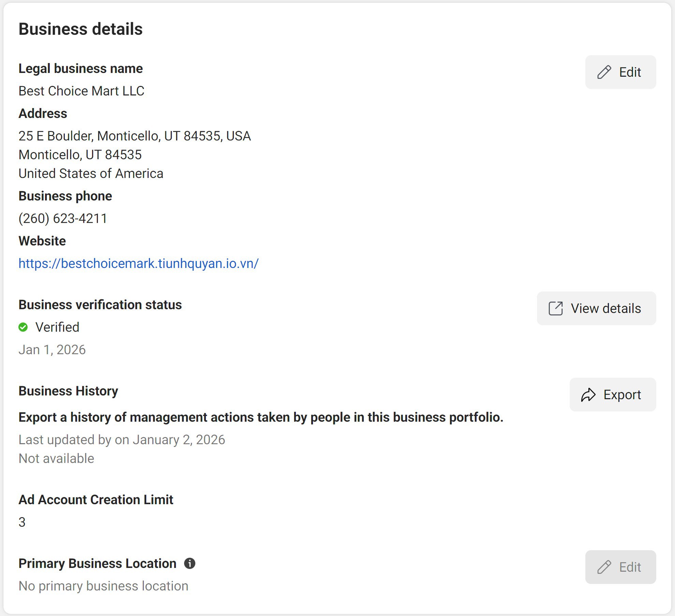Click the external-link icon in View details

pos(555,309)
